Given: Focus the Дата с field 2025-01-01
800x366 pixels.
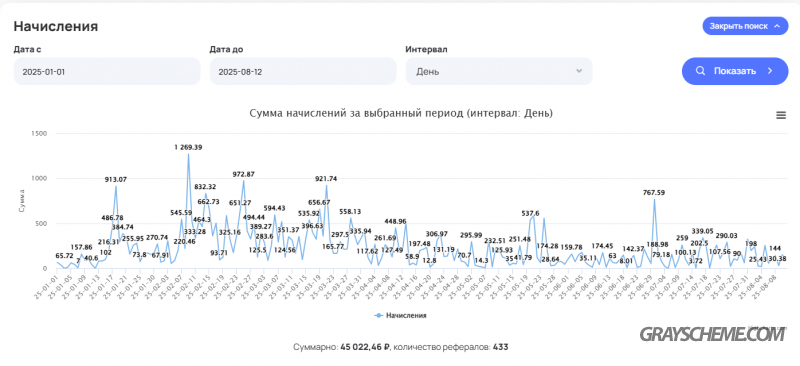Looking at the screenshot, I should tap(107, 71).
